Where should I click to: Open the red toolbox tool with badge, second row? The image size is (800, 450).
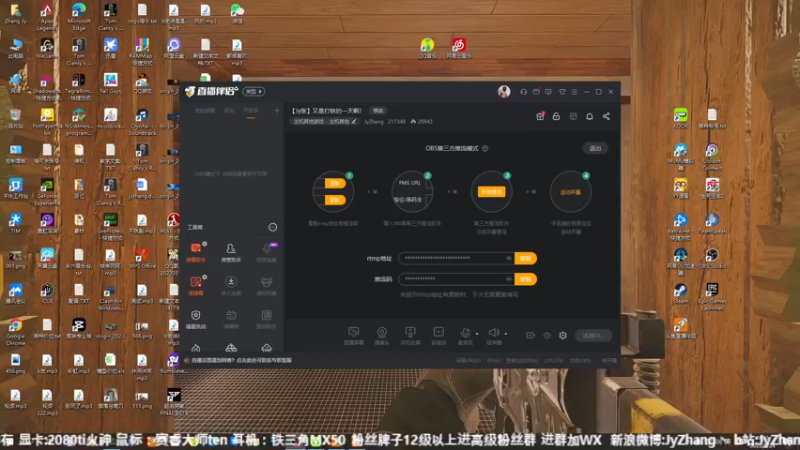196,286
